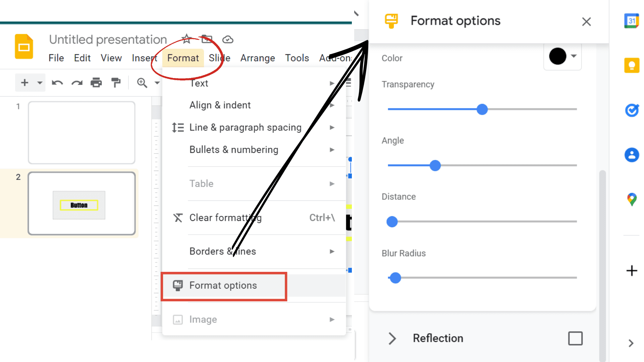Expand the Image submenu option
Viewport: 644px width, 362px height.
332,319
